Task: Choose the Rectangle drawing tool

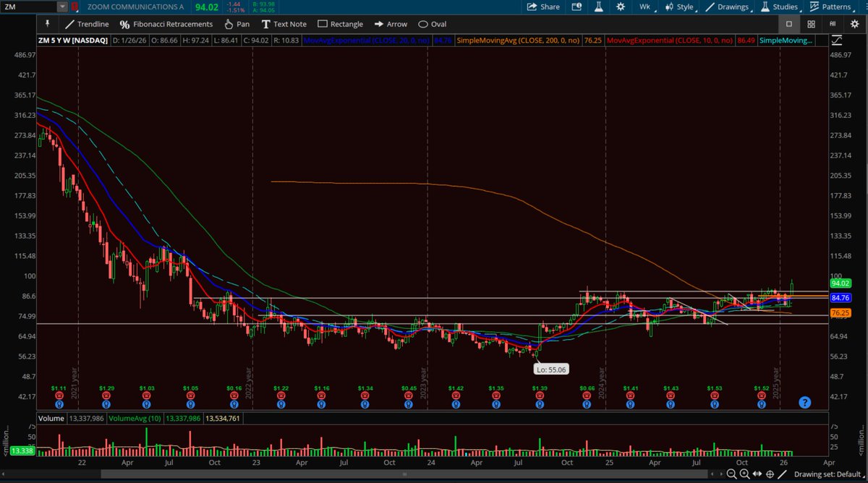Action: (x=340, y=24)
